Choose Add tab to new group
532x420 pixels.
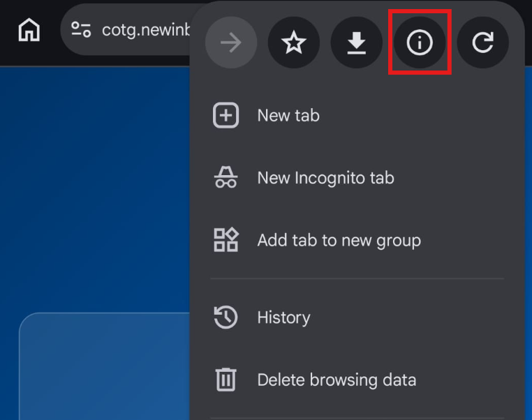[x=357, y=240]
